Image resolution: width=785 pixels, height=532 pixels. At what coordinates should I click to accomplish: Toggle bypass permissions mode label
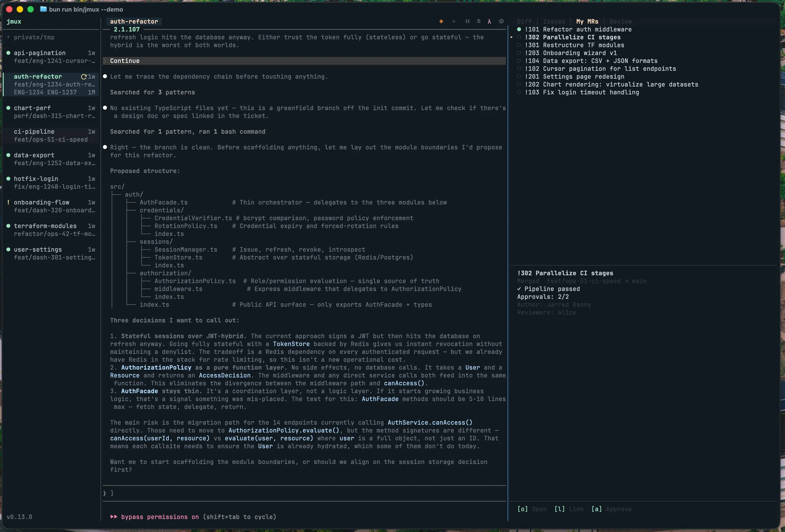pos(160,517)
